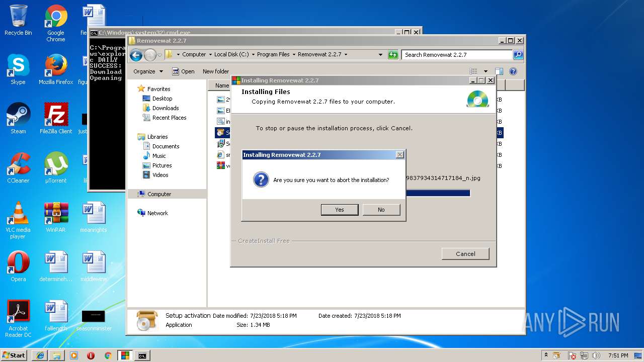Click the Name column header
644x362 pixels.
point(219,85)
